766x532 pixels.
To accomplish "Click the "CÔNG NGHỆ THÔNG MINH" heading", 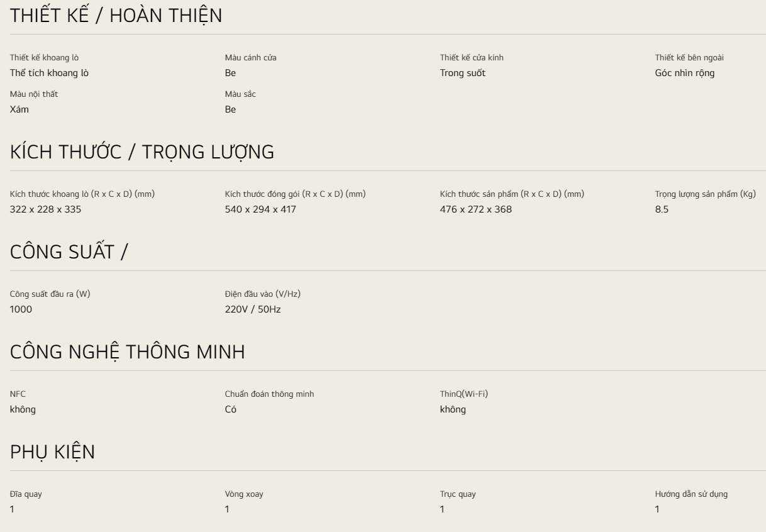I will (127, 352).
